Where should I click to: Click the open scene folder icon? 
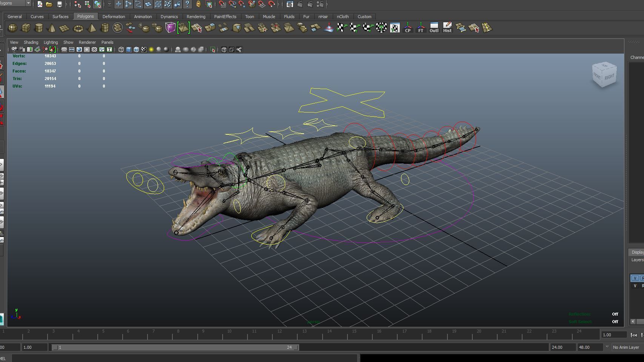[x=49, y=5]
